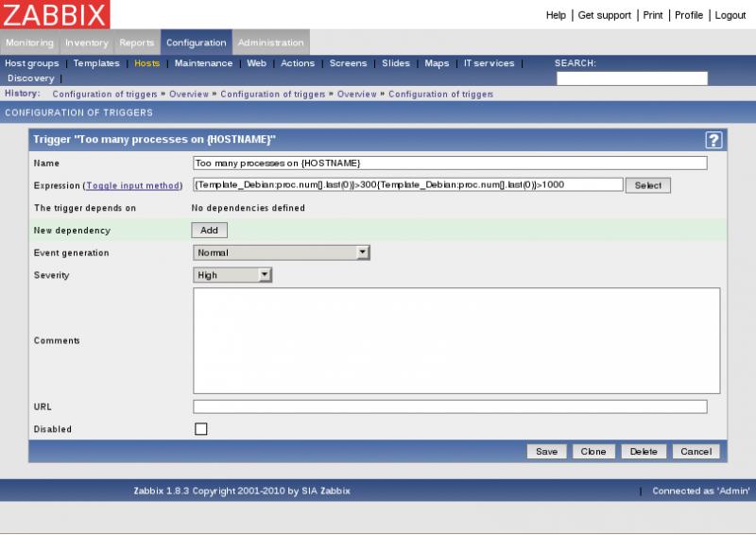The width and height of the screenshot is (756, 535).
Task: Open Host groups submenu item
Action: [32, 63]
